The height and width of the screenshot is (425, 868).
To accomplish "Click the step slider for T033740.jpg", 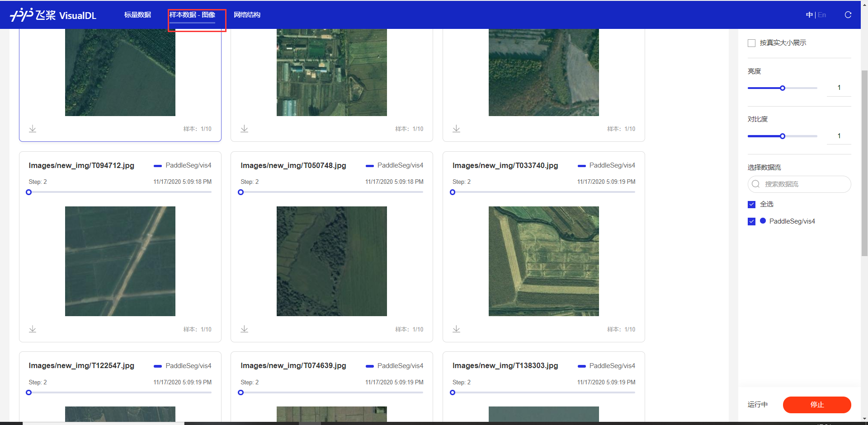I will point(544,192).
